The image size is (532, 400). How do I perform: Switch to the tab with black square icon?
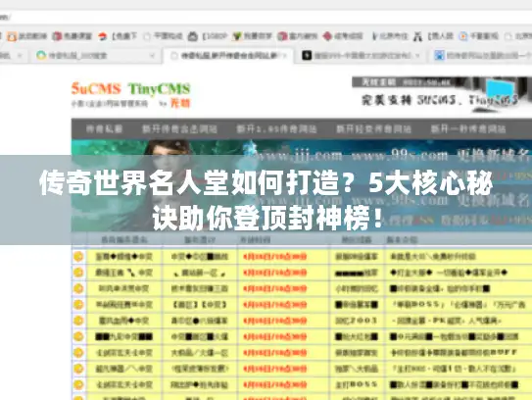pyautogui.click(x=362, y=55)
